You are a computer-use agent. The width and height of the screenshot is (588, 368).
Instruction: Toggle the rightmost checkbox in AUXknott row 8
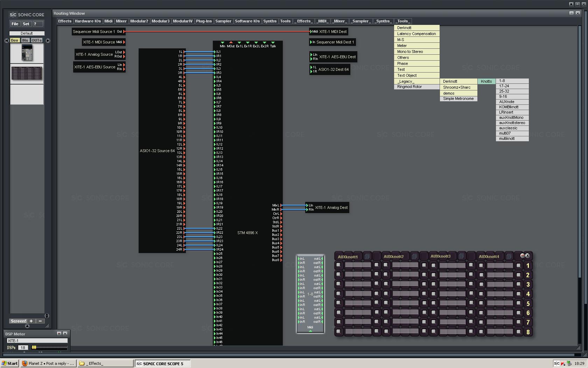point(519,331)
